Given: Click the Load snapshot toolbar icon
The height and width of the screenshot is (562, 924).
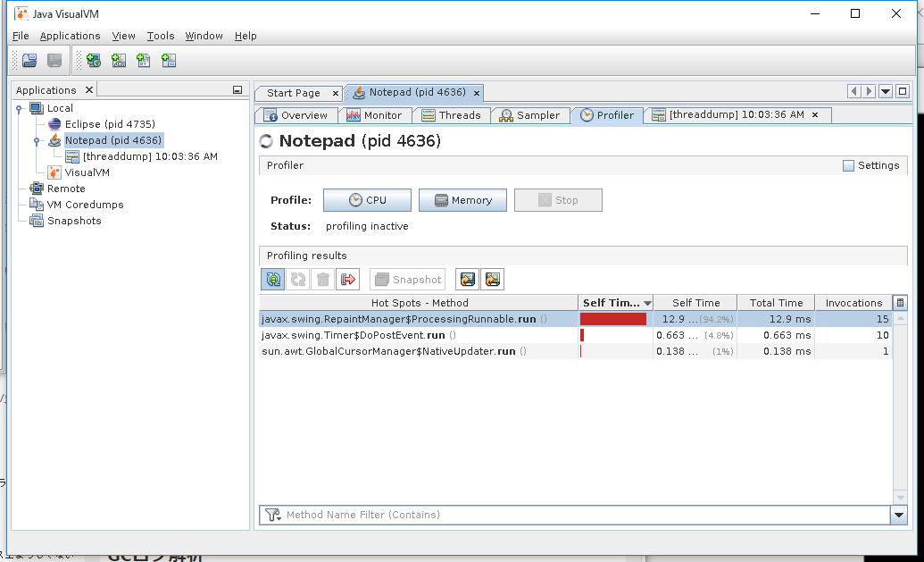Looking at the screenshot, I should (29, 60).
